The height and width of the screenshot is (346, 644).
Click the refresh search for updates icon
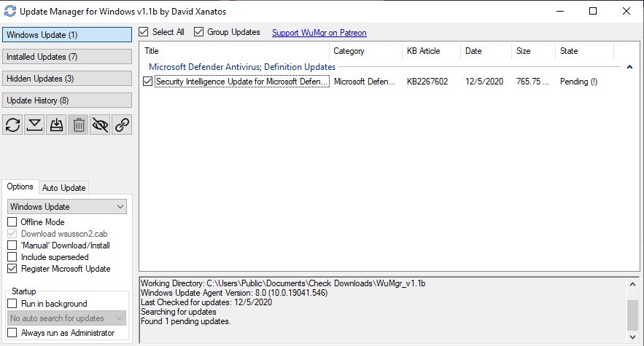click(12, 125)
